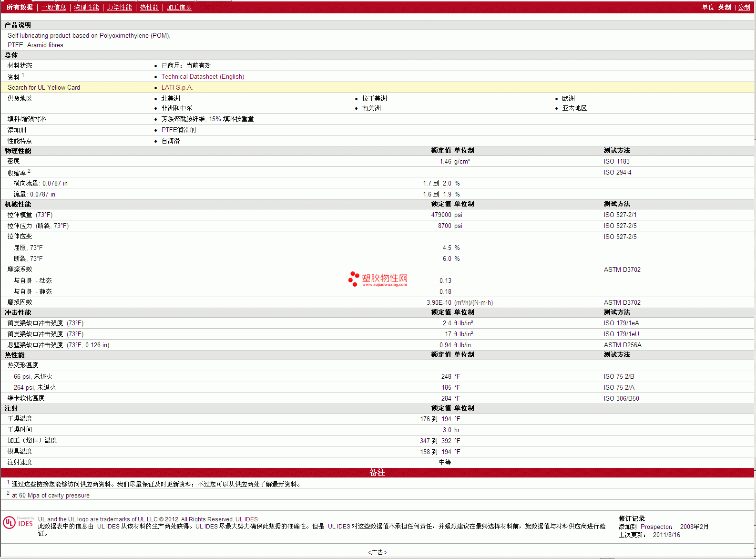This screenshot has height=559, width=756.
Task: Click the <广告> label at page bottom
Action: tap(377, 552)
